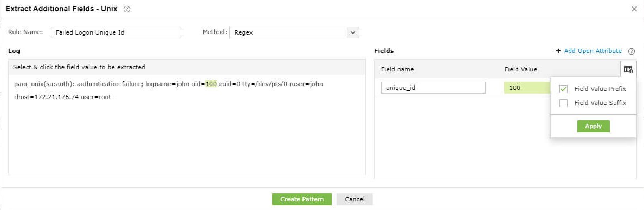Click the Apply button
The height and width of the screenshot is (210, 644).
(593, 126)
